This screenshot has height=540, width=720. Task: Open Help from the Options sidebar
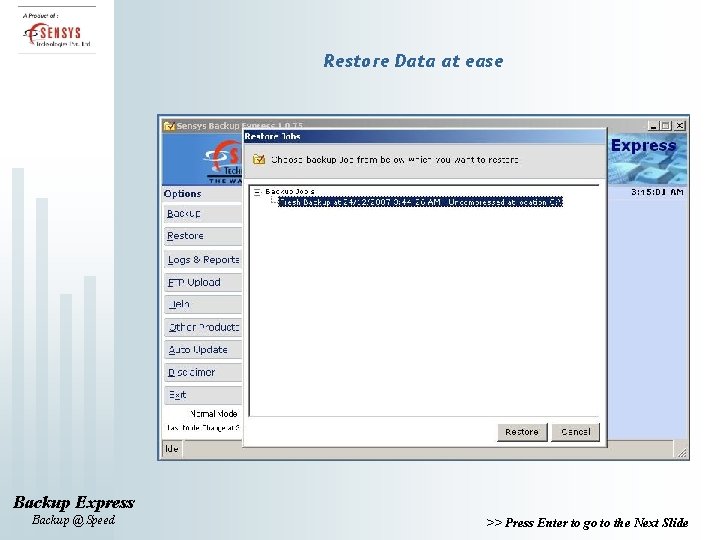click(x=203, y=304)
